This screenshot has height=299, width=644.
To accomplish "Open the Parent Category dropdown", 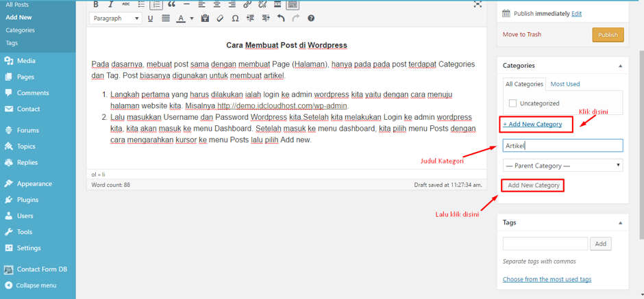I will tap(562, 166).
